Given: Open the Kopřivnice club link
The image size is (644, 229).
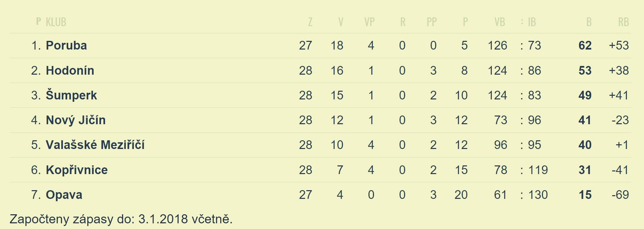Looking at the screenshot, I should point(77,170).
